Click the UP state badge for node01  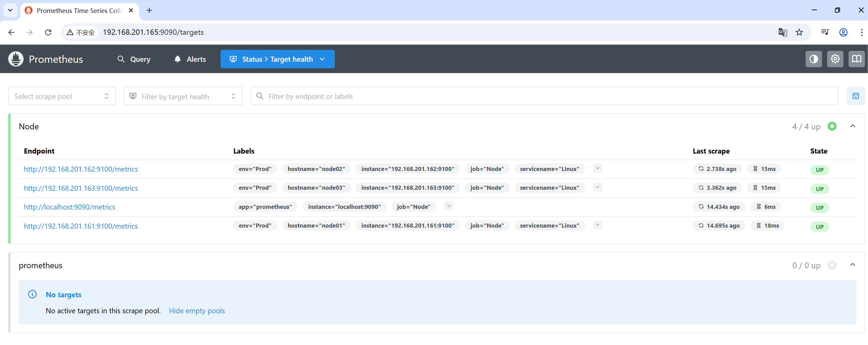[820, 227]
